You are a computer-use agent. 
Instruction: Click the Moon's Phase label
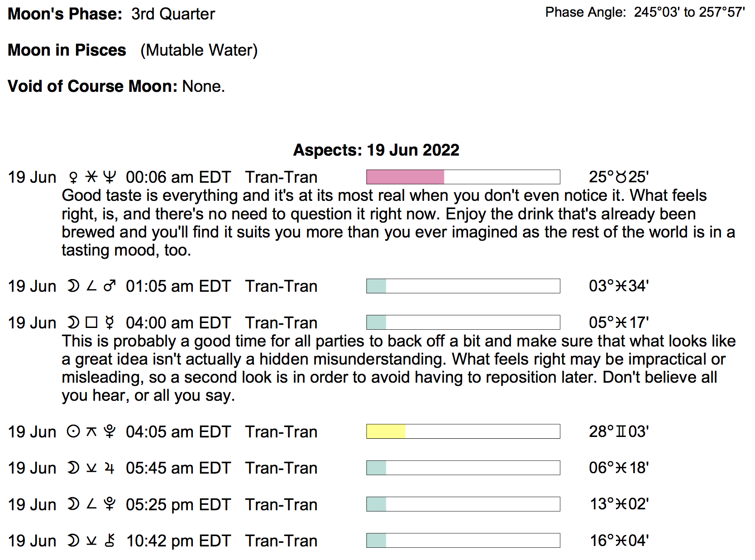65,14
